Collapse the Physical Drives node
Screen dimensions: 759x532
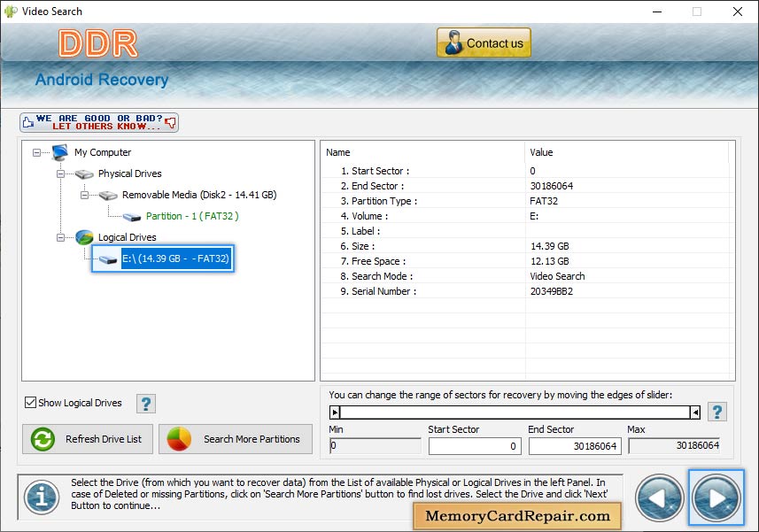(60, 173)
